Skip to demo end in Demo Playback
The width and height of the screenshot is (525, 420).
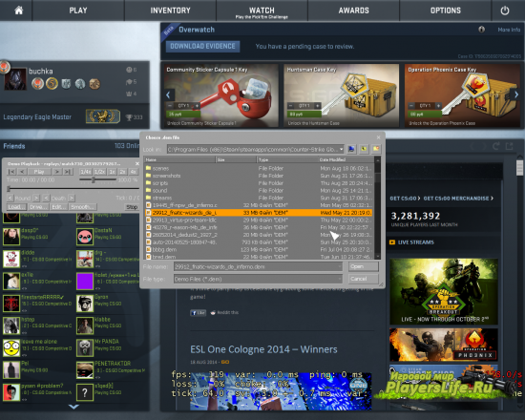pyautogui.click(x=68, y=172)
